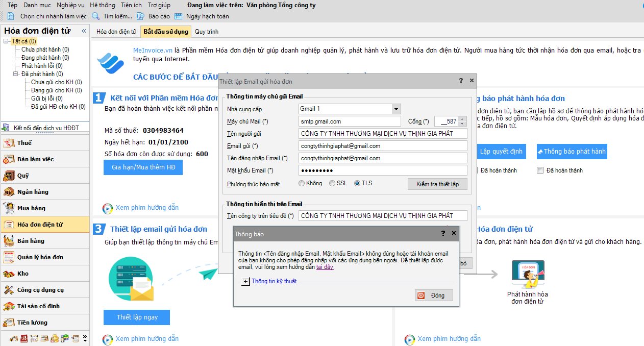Viewport: 644px width, 346px height.
Task: Open the Trợ giúp menu
Action: coord(159,5)
